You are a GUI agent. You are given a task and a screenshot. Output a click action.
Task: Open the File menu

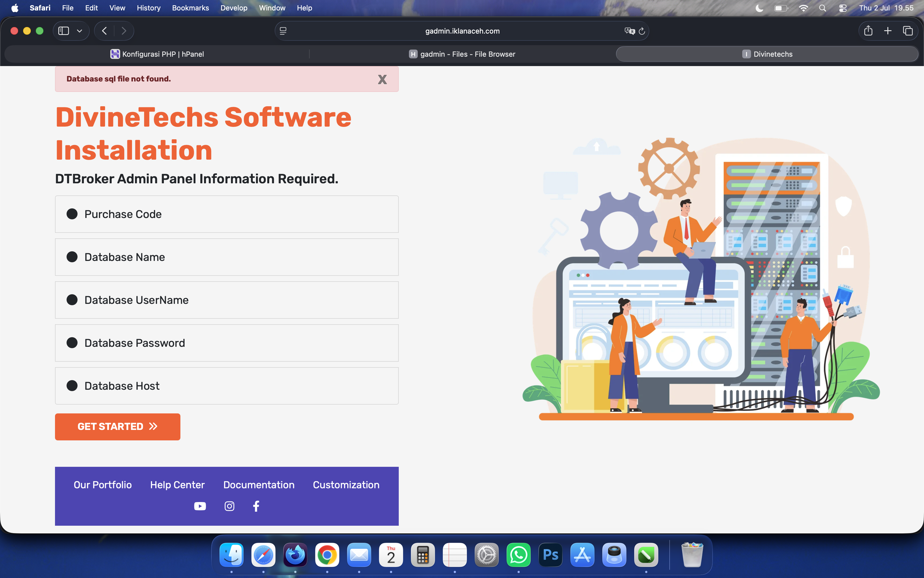[68, 8]
